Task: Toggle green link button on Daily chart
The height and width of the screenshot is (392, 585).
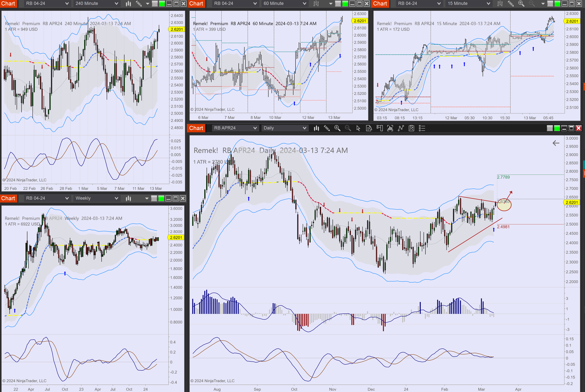Action: click(x=557, y=128)
